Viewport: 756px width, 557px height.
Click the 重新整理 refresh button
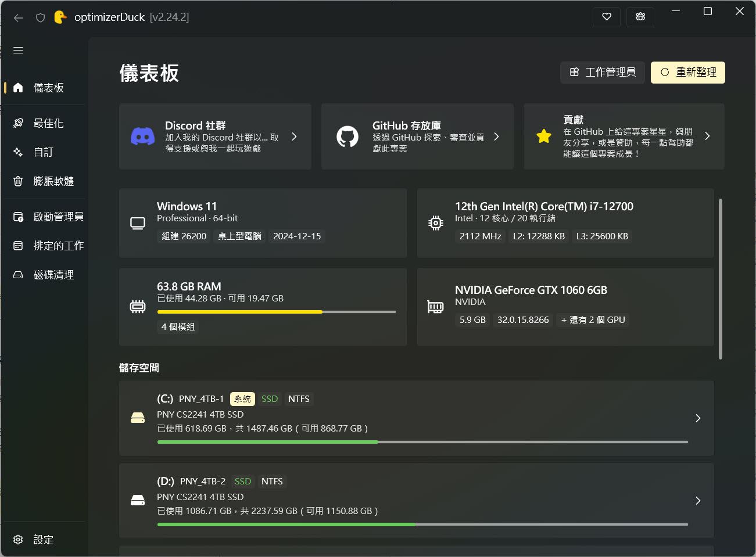(688, 73)
